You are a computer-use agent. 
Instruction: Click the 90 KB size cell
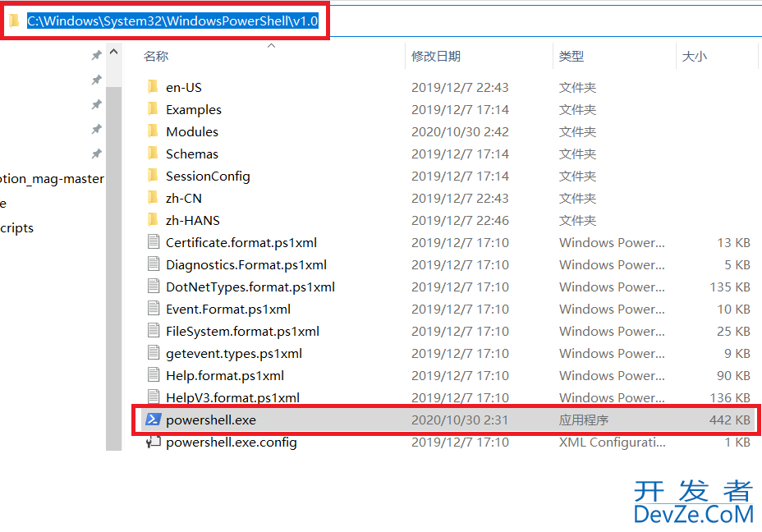tap(734, 375)
